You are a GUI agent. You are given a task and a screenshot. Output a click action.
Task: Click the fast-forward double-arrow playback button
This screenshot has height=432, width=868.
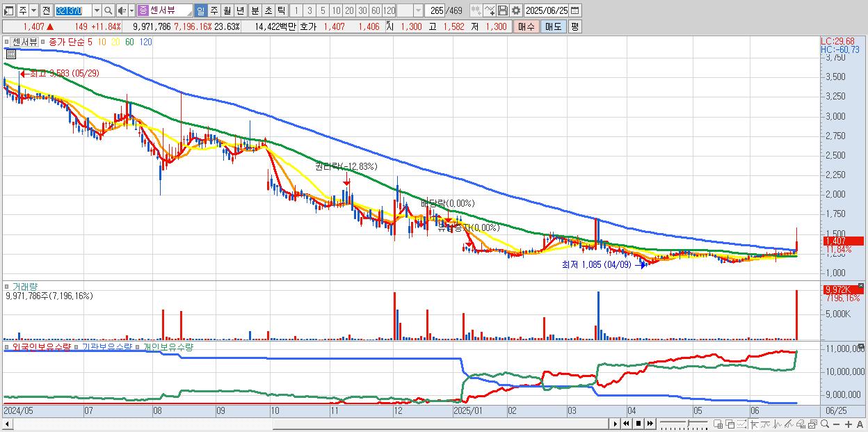pyautogui.click(x=650, y=424)
